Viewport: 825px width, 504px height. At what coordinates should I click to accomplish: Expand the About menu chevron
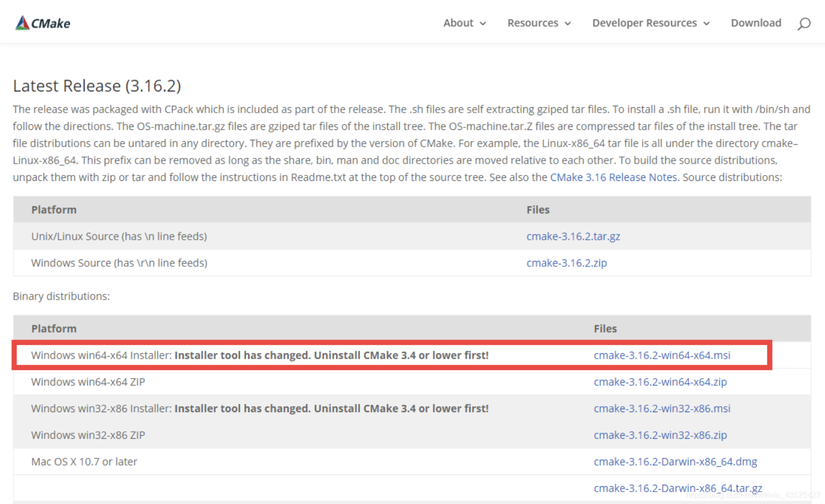[483, 24]
